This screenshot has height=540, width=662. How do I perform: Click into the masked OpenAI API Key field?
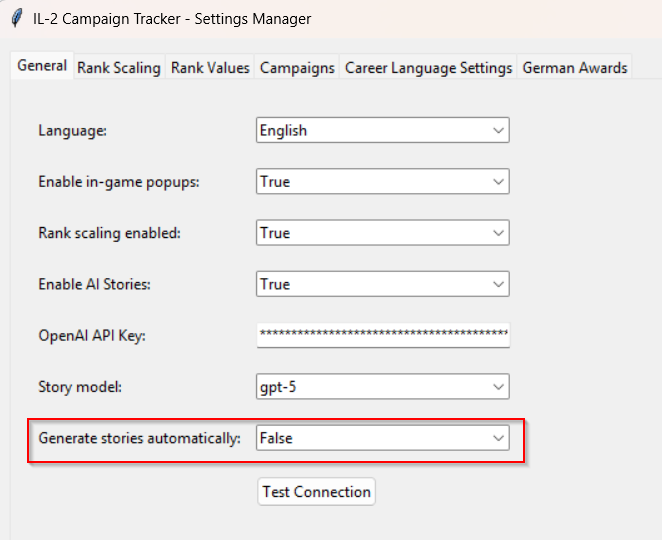click(x=383, y=335)
